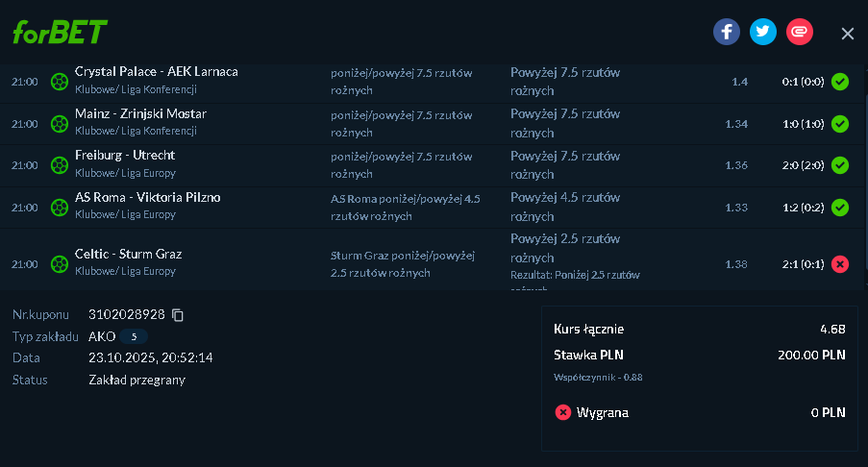Click score 1:0 (1:0)
Screen dimensions: 868x467
tap(803, 124)
